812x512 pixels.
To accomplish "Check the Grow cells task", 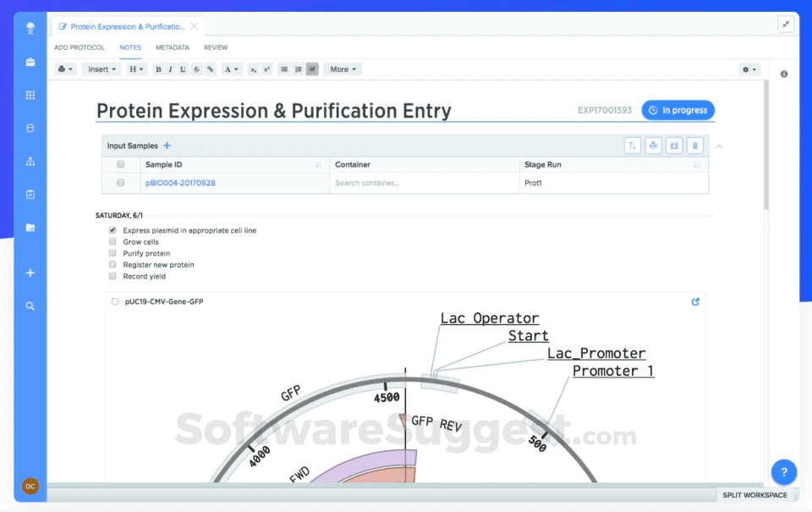I will (112, 241).
